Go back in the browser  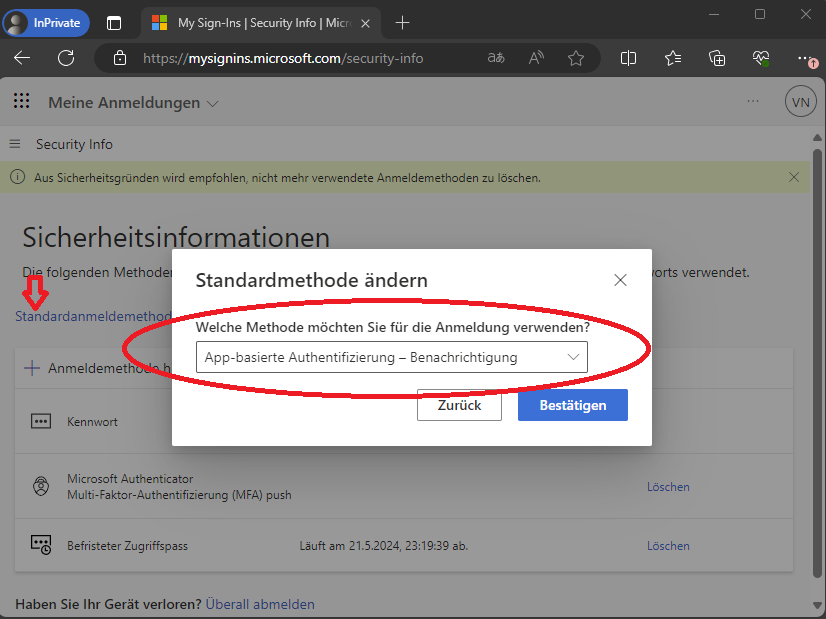click(22, 58)
